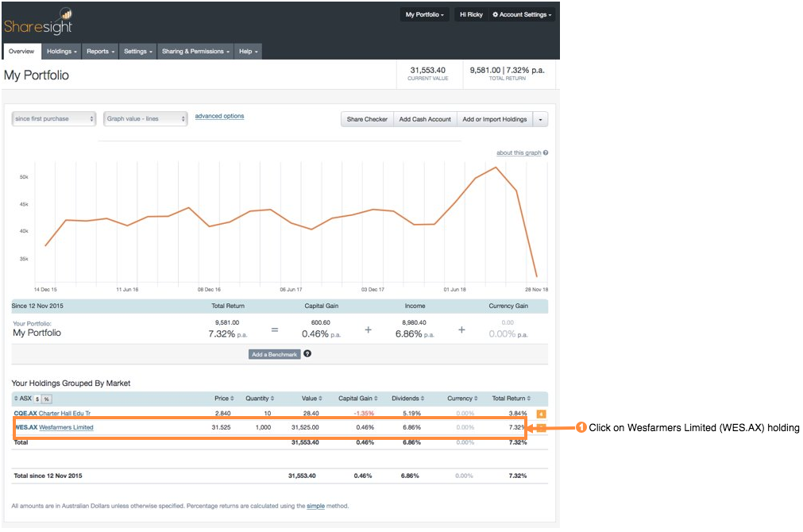The width and height of the screenshot is (803, 532).
Task: Click the 01 Jun 18 date on graph axis
Action: [x=455, y=289]
